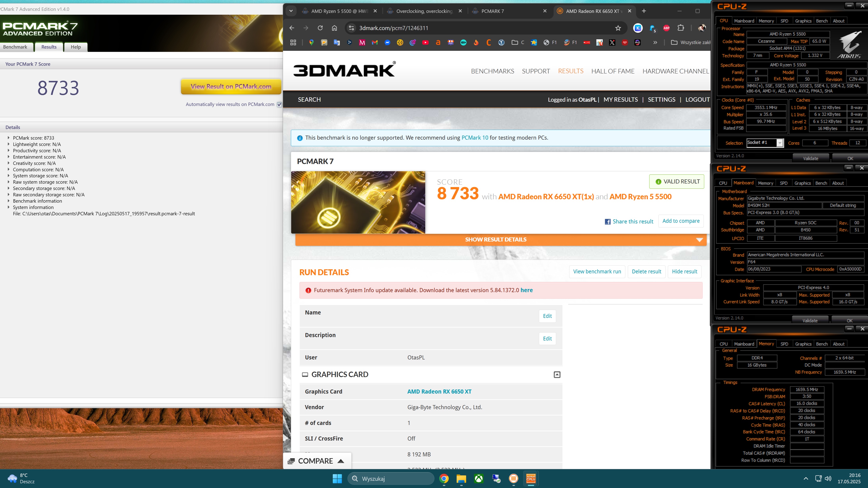Open HALL OF FAME in 3DMark navigation
The width and height of the screenshot is (868, 488).
coord(613,71)
